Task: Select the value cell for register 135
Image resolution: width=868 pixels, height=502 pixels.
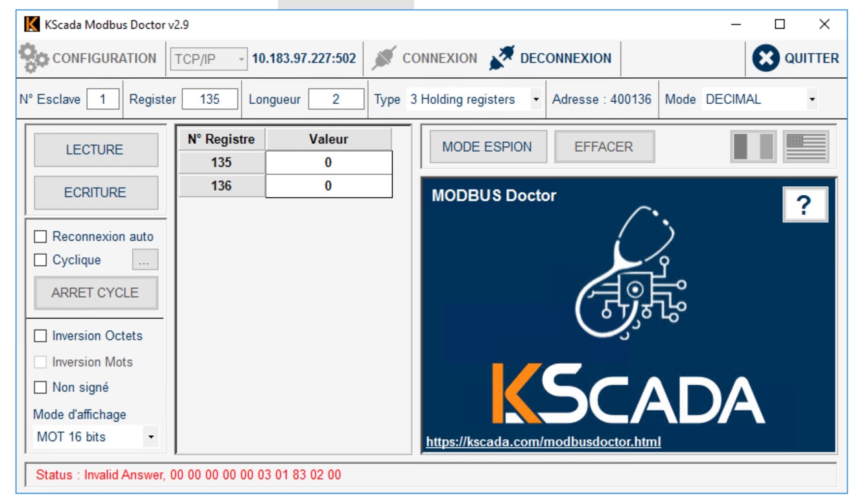Action: pyautogui.click(x=329, y=163)
